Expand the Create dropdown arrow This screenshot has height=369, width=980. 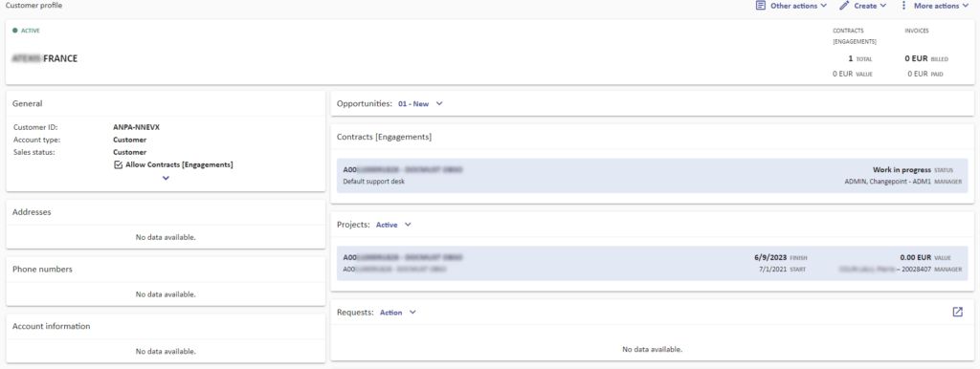click(x=882, y=6)
